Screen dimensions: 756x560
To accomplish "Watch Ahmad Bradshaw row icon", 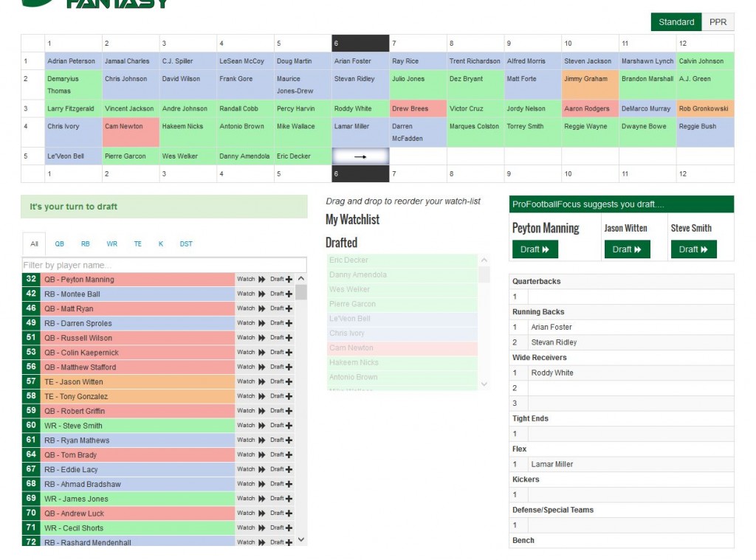I will [262, 484].
